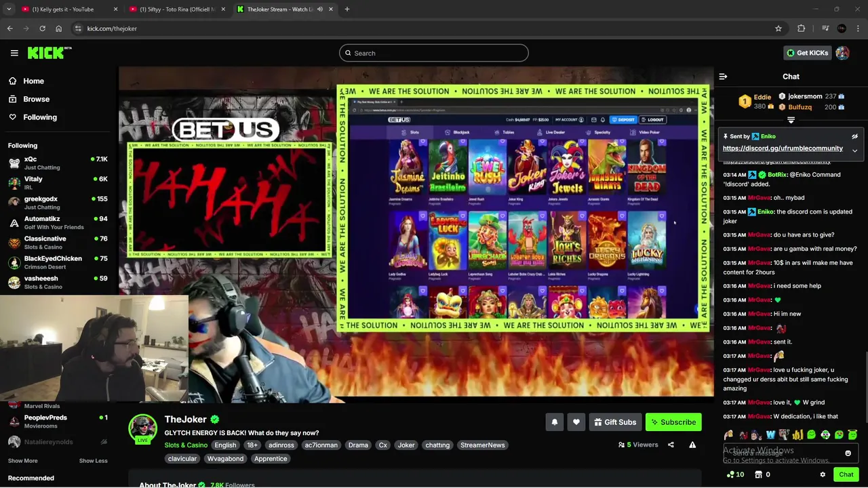Focus the Kick search box

coord(434,53)
